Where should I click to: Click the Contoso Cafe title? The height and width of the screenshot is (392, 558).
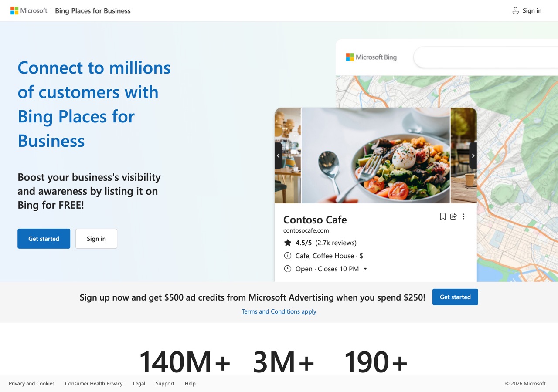[315, 220]
